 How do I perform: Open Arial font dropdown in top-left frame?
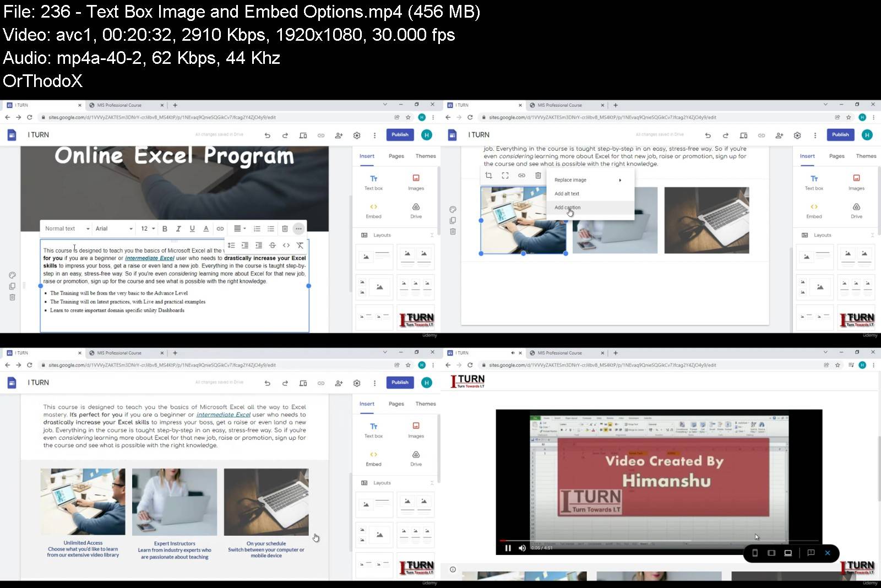[114, 228]
